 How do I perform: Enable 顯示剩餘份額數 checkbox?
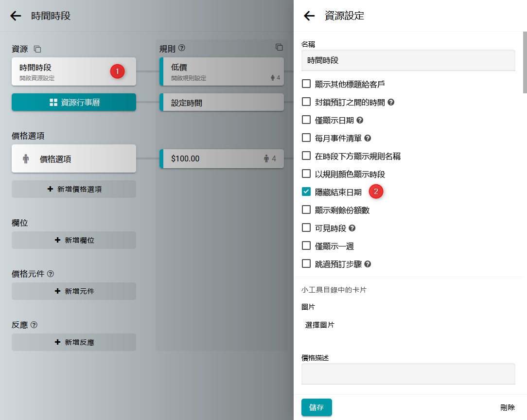(306, 210)
